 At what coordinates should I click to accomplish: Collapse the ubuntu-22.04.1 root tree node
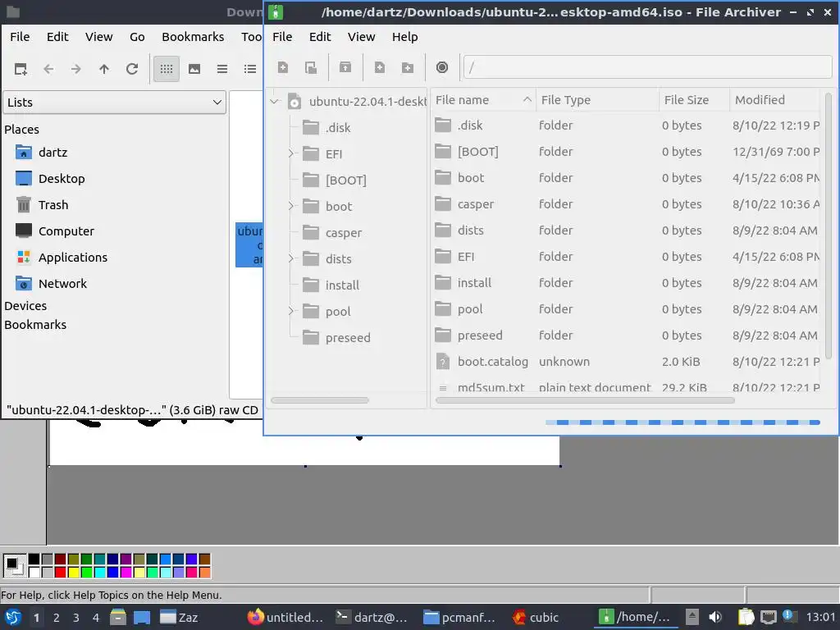click(275, 101)
